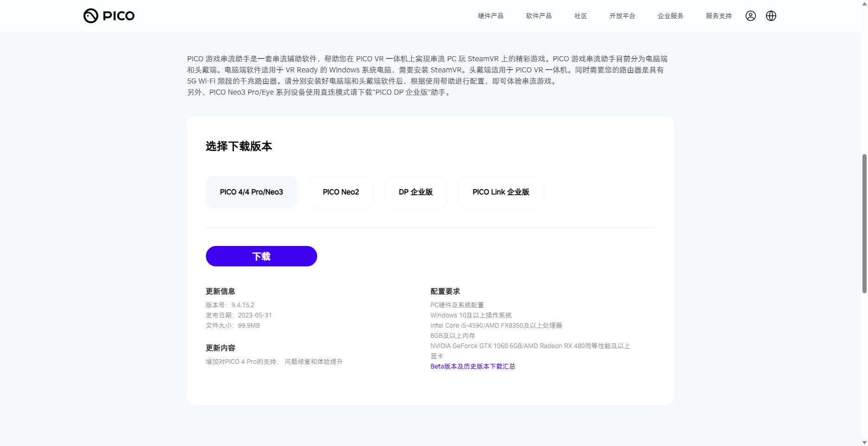
Task: Choose the DP 企业版 version option
Action: pyautogui.click(x=415, y=192)
